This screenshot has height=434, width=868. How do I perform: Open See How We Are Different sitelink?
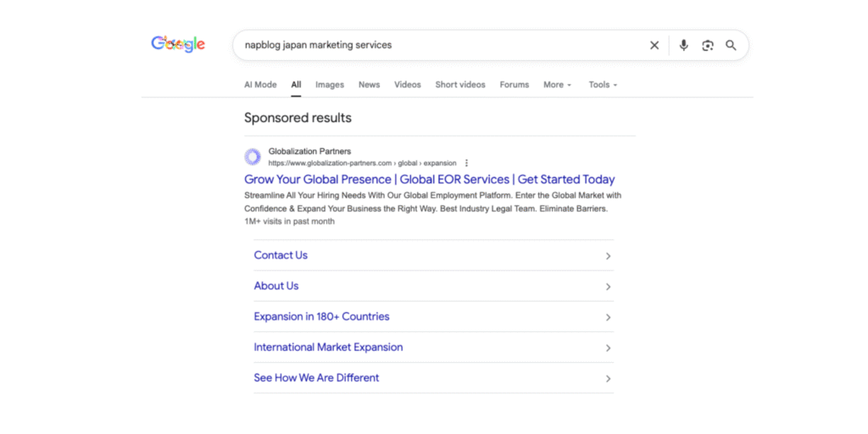pyautogui.click(x=317, y=377)
